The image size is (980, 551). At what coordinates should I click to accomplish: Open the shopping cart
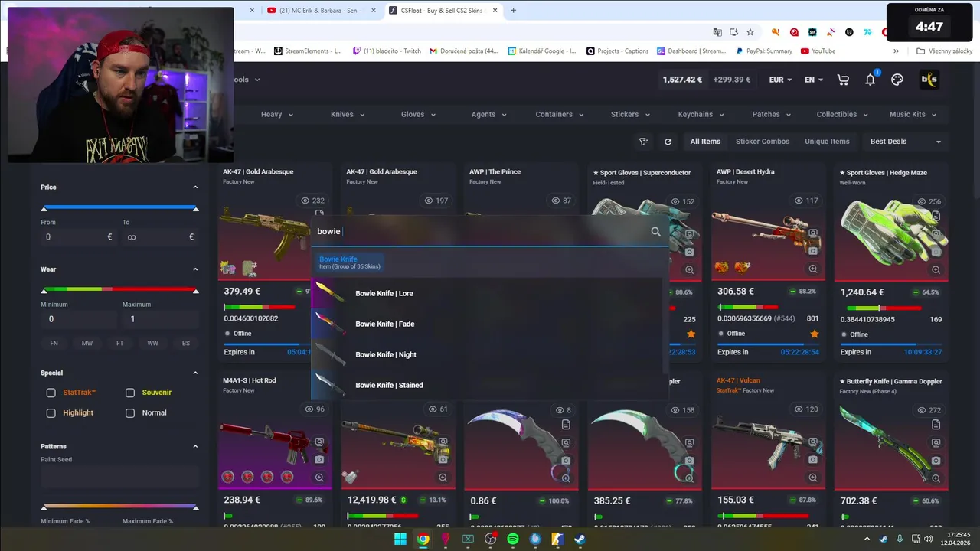tap(843, 80)
